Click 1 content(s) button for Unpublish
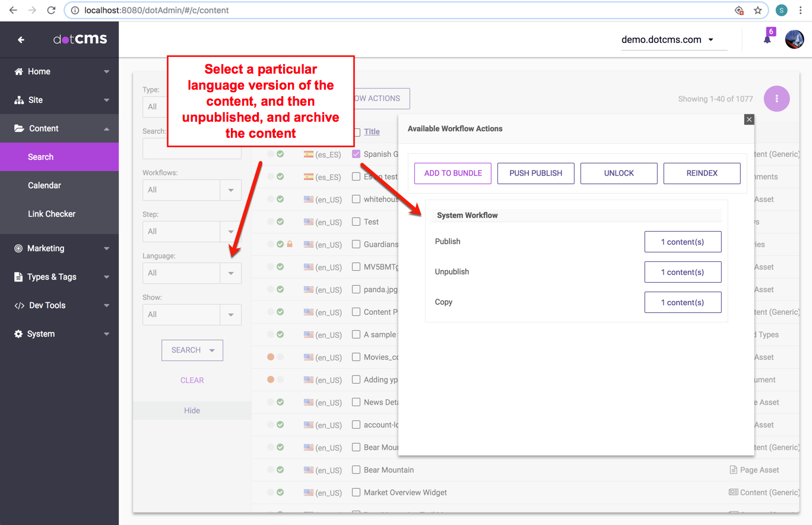Image resolution: width=812 pixels, height=525 pixels. point(683,272)
